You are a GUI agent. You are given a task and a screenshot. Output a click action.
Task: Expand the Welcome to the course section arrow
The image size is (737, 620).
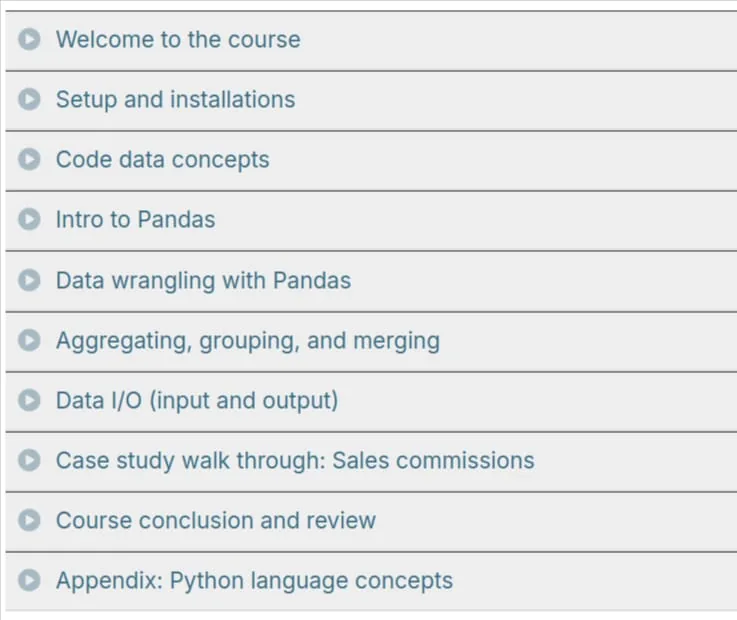[29, 39]
